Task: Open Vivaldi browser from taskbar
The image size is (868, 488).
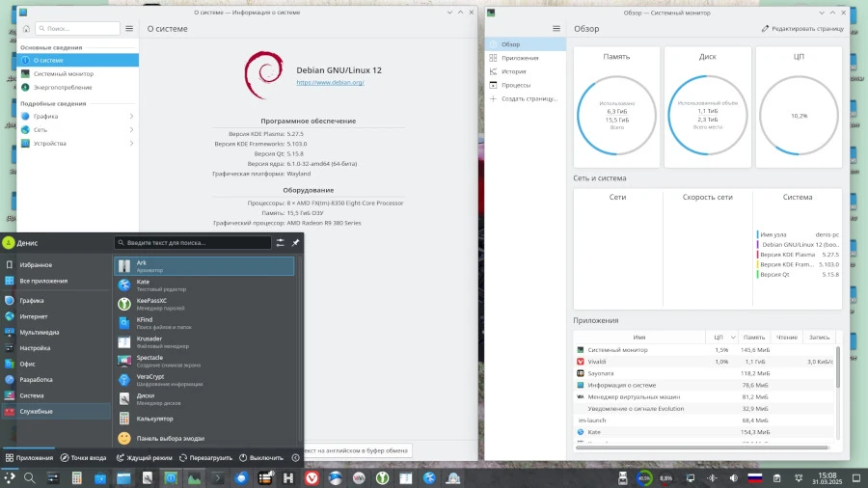Action: [312, 478]
